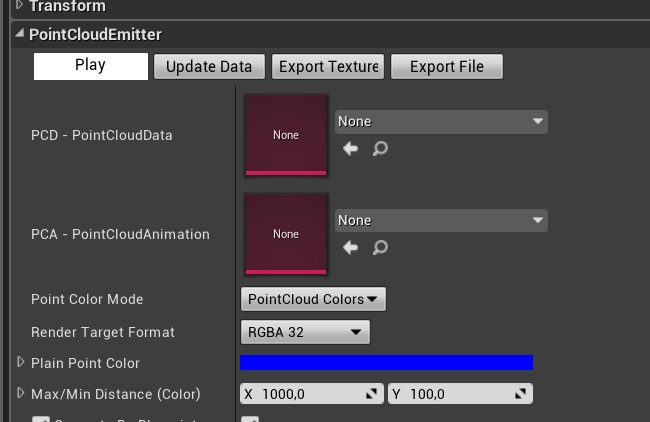Click the X distance value spinner icon
Screen dimensions: 650x422
click(x=372, y=394)
